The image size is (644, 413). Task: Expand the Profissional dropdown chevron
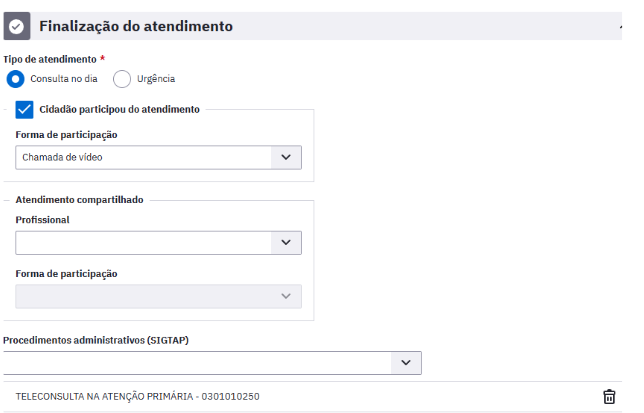pos(286,243)
